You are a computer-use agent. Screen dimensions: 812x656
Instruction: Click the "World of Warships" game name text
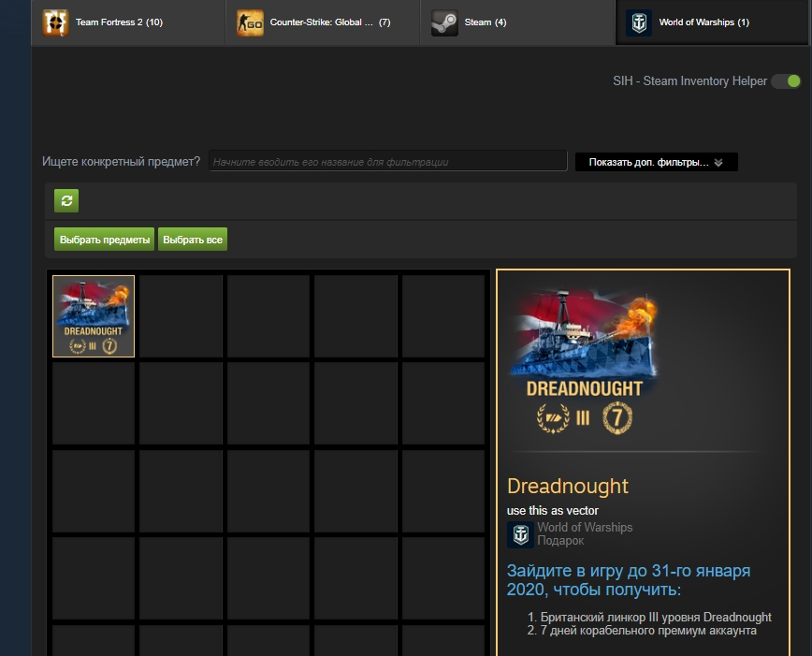[585, 528]
